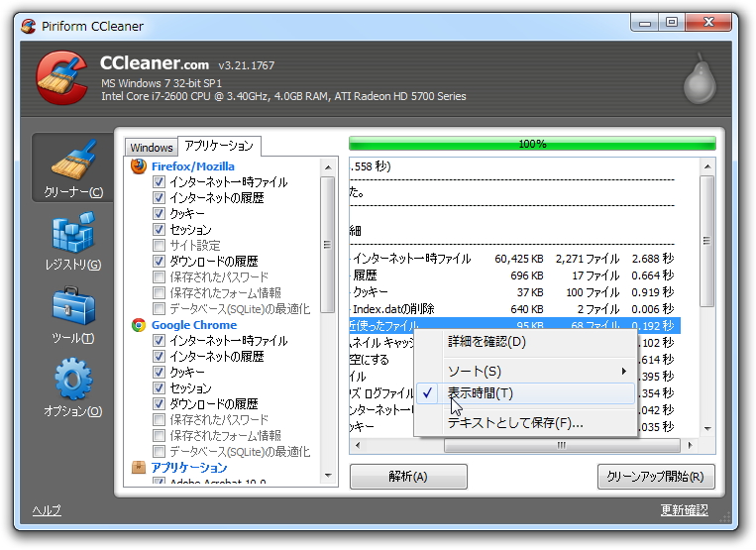Open the Cleaner (クリーナー) section

pyautogui.click(x=73, y=167)
